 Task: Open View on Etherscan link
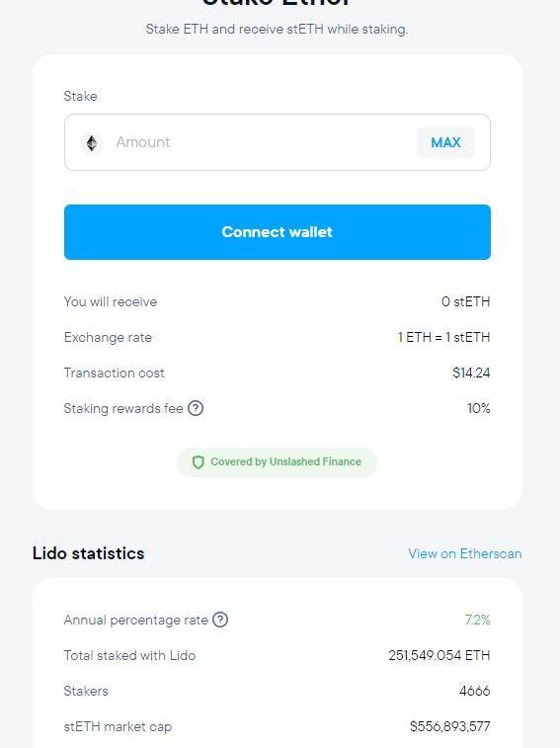[x=464, y=553]
